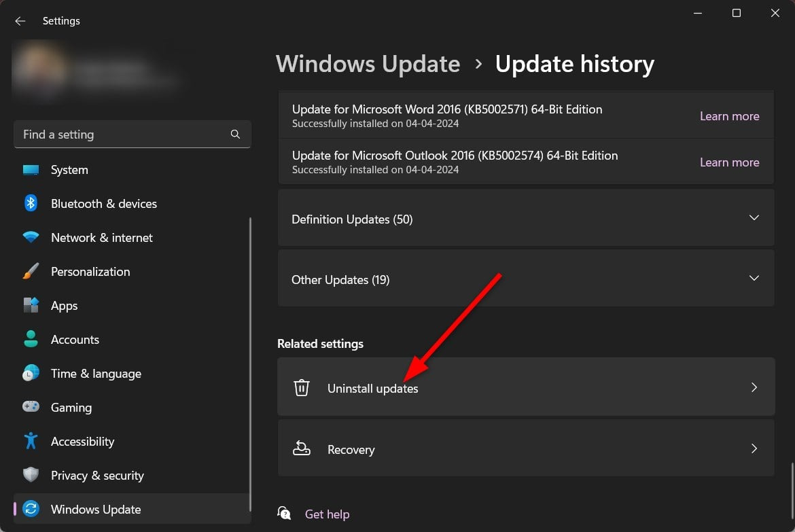
Task: Click the back arrow in Settings
Action: [20, 21]
